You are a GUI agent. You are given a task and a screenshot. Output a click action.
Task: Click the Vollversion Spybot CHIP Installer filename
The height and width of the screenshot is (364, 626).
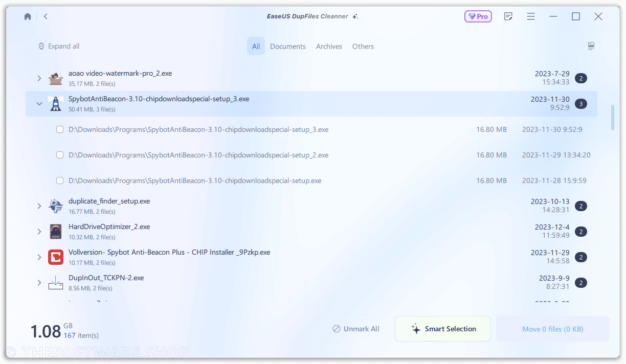click(169, 252)
